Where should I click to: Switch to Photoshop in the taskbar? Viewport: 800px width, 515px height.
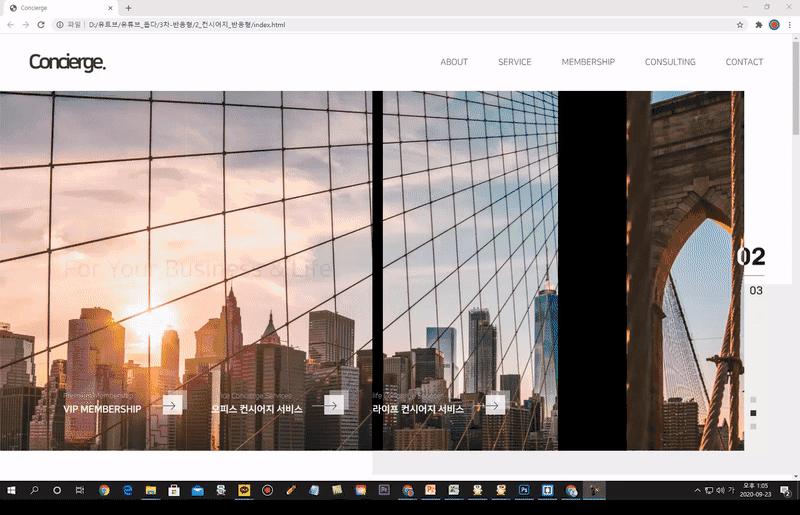click(x=524, y=491)
